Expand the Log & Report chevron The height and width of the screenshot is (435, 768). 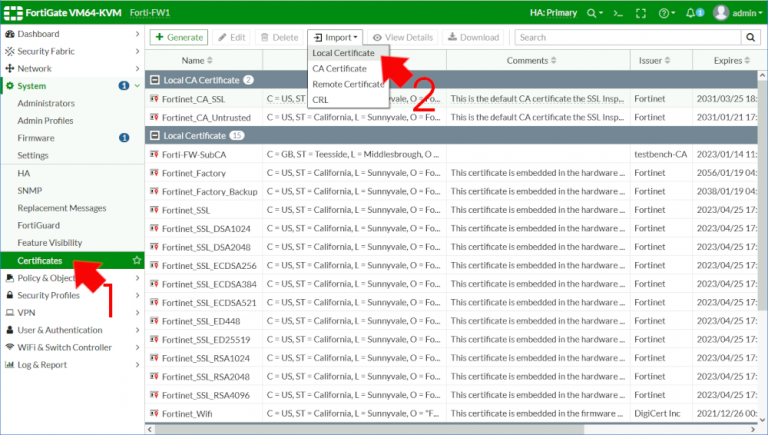click(x=137, y=364)
